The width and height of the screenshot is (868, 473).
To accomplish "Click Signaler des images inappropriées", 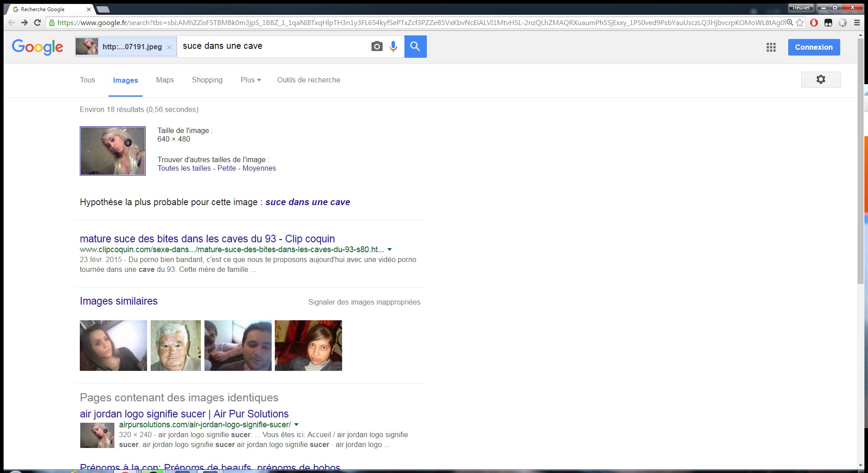I will [364, 302].
